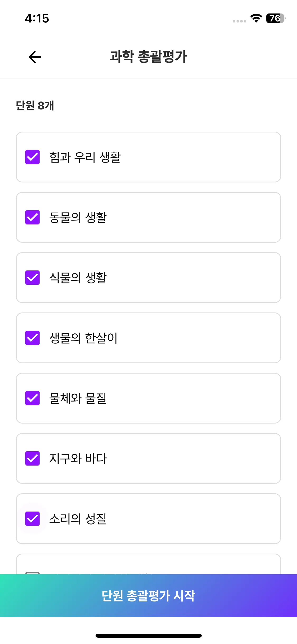This screenshot has height=644, width=297.
Task: Disable the 지구와 바다 checkbox
Action: point(32,458)
